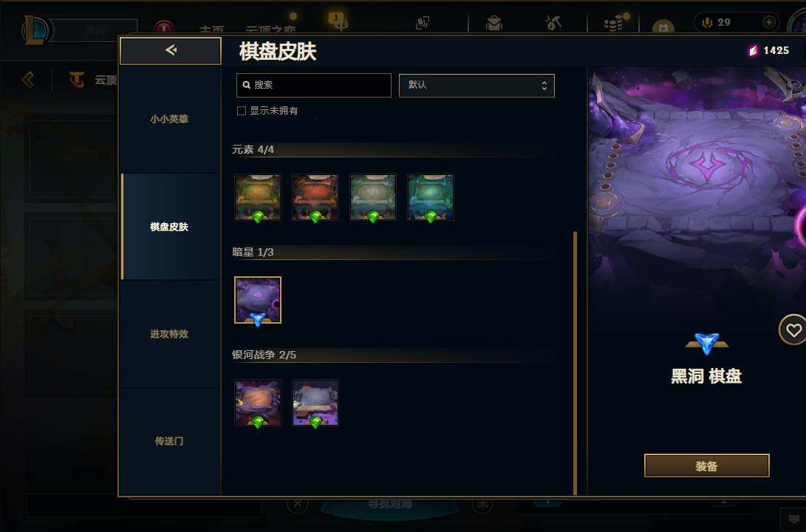Switch to the 进攻特效 tab
Screen dimensions: 806x532
coord(170,333)
